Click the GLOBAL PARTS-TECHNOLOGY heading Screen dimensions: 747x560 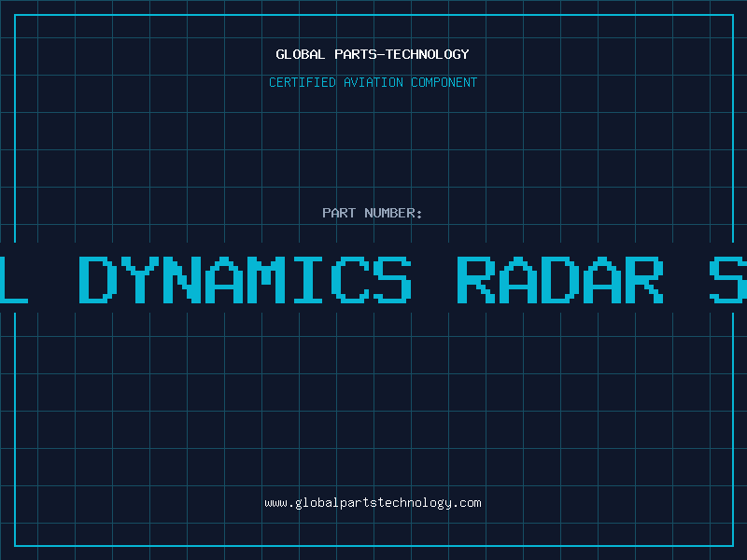point(373,54)
